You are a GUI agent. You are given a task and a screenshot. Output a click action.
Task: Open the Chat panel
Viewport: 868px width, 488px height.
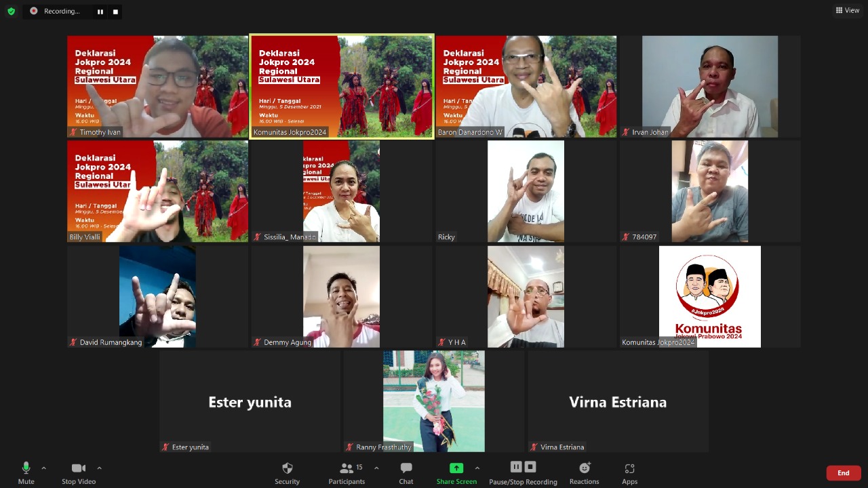pos(406,468)
